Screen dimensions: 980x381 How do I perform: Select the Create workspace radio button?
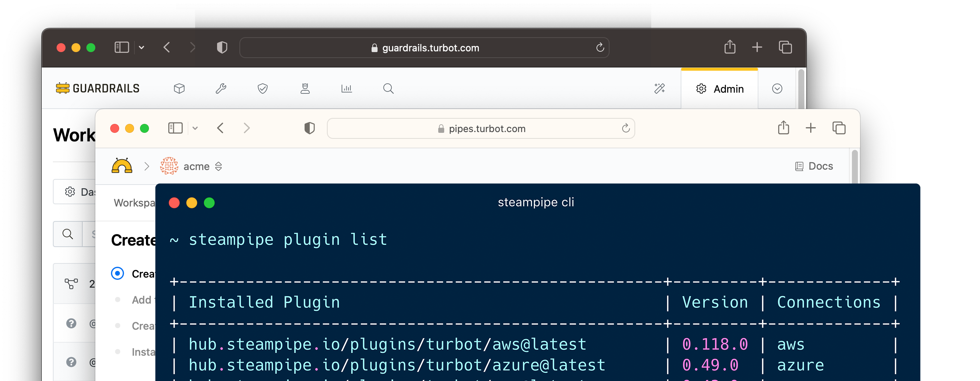pyautogui.click(x=118, y=273)
